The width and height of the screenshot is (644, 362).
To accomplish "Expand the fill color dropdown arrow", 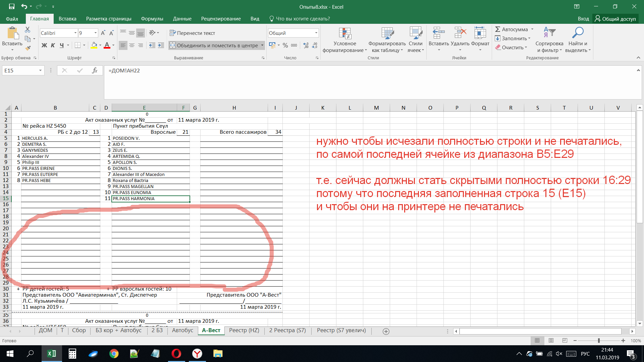I will click(x=100, y=45).
